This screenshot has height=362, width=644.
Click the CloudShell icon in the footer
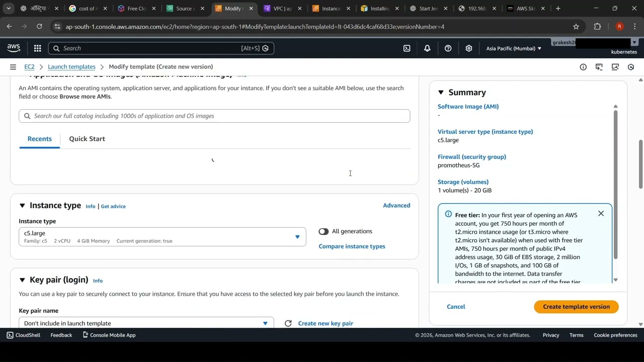coord(10,335)
